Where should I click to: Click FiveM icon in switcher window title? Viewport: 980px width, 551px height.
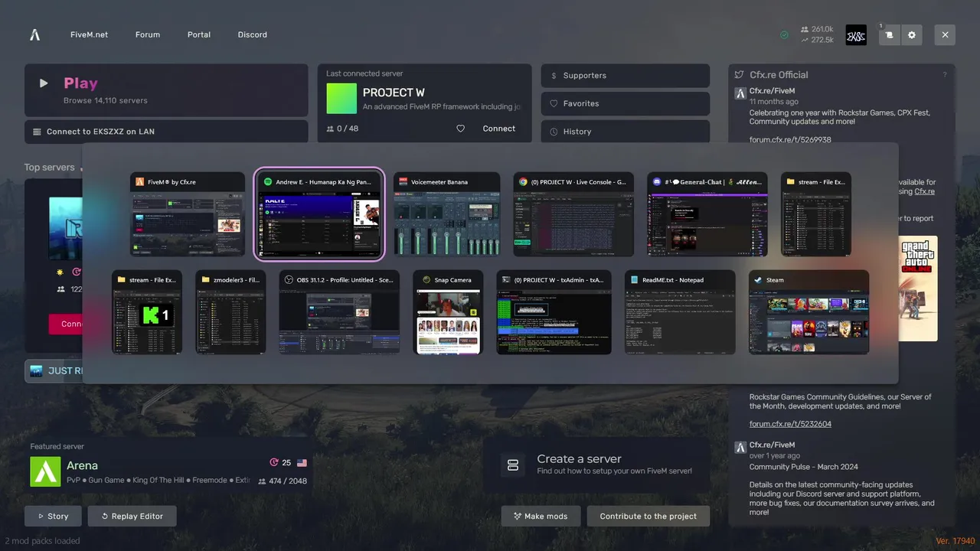click(x=139, y=182)
